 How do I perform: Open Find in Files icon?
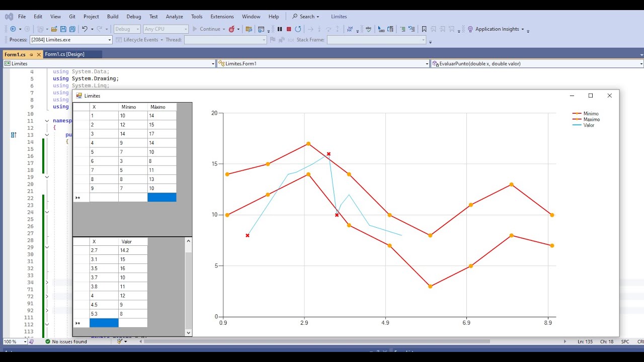point(249,29)
